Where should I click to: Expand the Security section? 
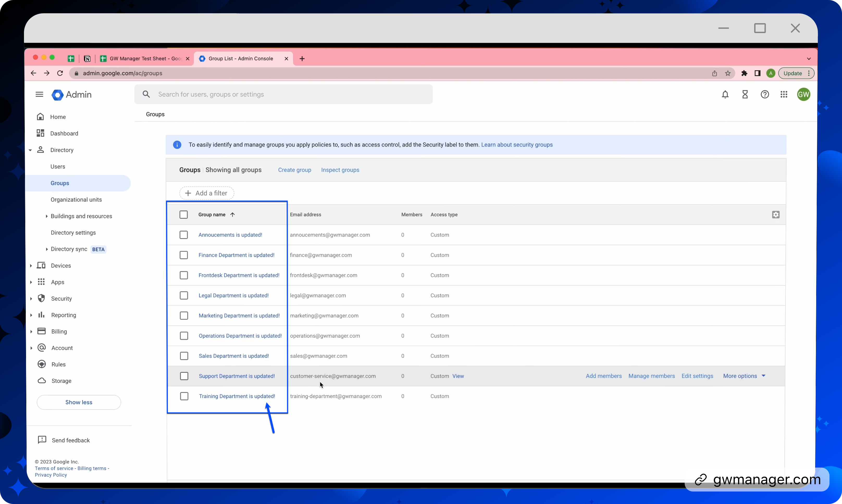coord(31,299)
